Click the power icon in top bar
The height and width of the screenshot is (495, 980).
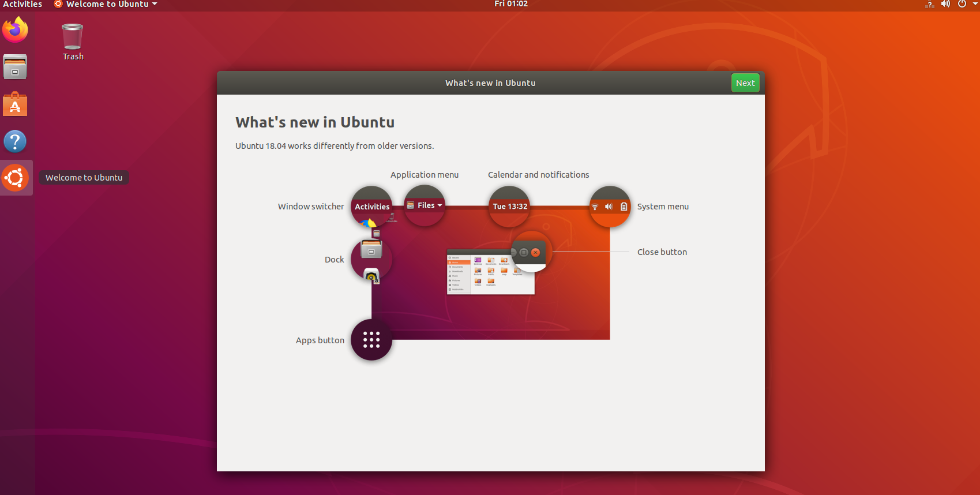tap(962, 4)
